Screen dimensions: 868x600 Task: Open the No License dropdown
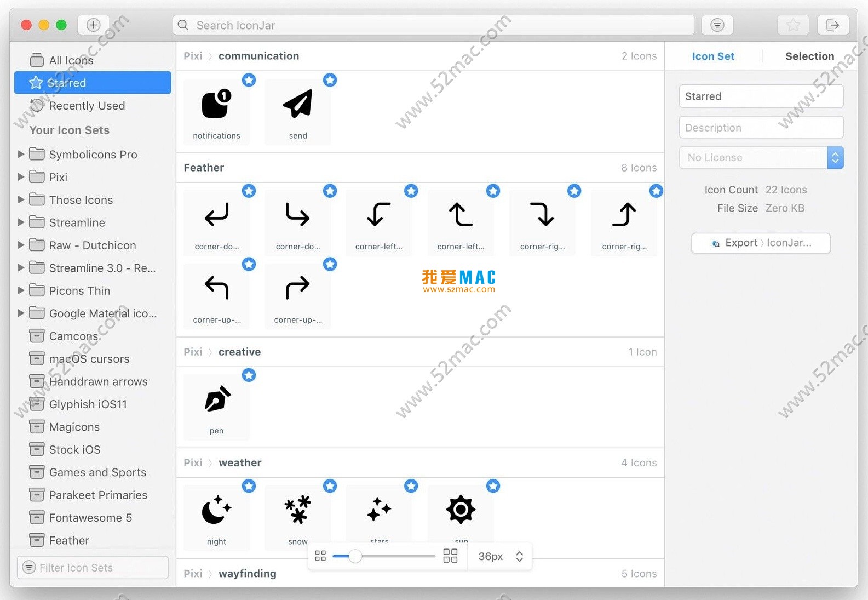pyautogui.click(x=761, y=158)
